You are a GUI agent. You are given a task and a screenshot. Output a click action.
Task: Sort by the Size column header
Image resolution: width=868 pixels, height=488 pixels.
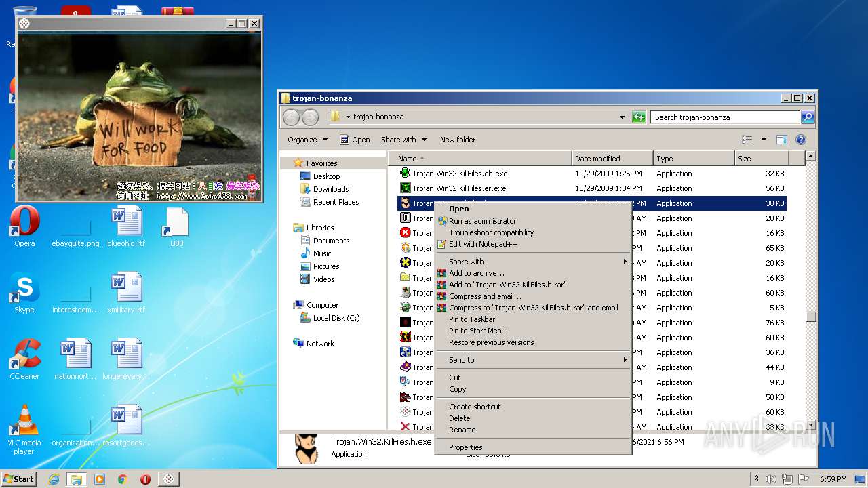coord(762,159)
